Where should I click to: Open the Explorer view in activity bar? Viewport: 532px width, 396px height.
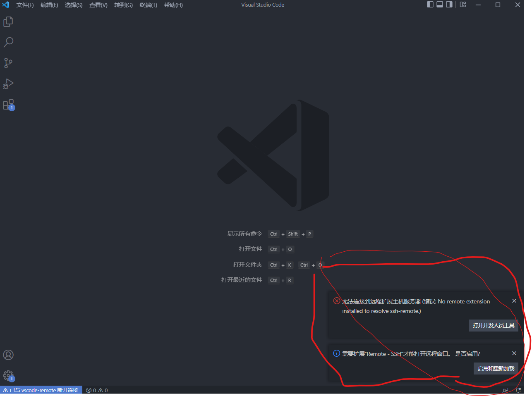point(8,21)
